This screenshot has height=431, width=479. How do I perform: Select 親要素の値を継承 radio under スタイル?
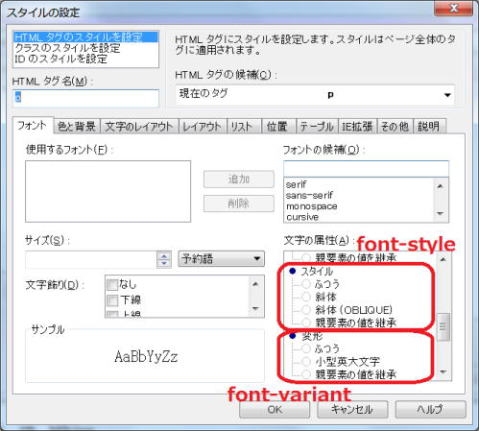[306, 322]
